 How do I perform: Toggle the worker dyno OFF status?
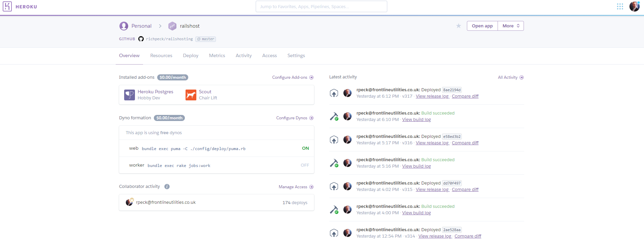tap(305, 165)
